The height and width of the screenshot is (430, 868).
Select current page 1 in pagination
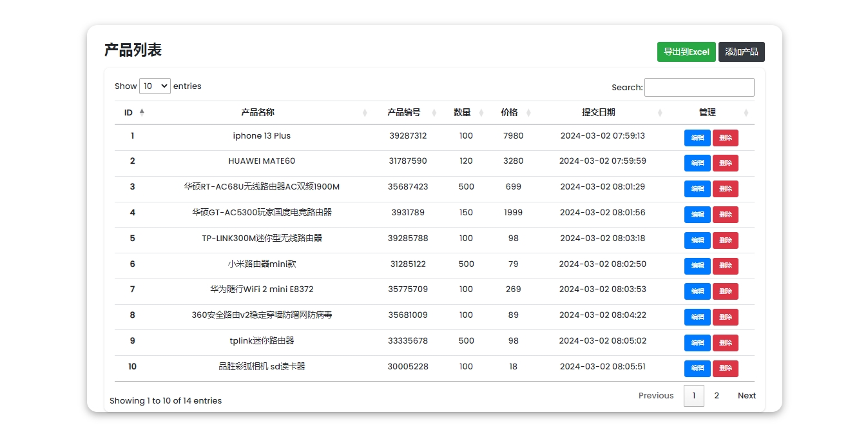pos(693,396)
